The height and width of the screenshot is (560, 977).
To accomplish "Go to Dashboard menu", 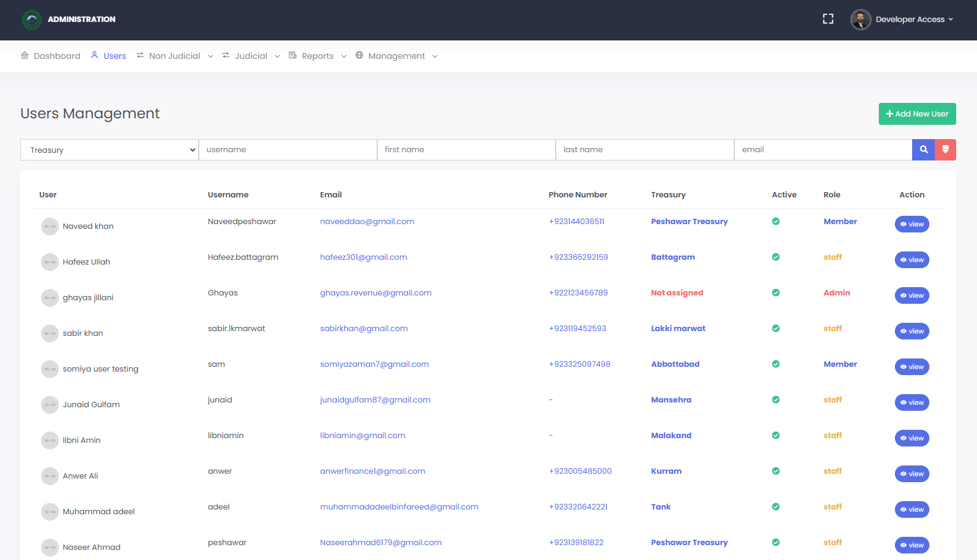I will (51, 56).
